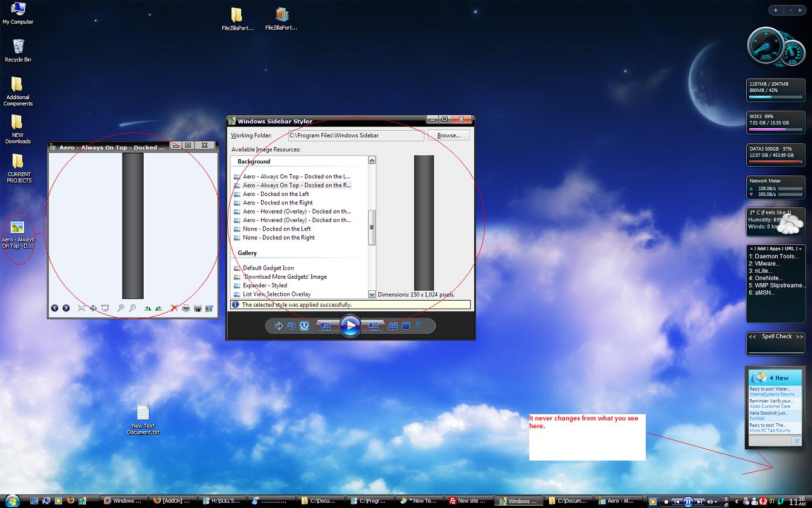Screen dimensions: 812x508
Task: Go to next image in picture viewer
Action: [66, 308]
